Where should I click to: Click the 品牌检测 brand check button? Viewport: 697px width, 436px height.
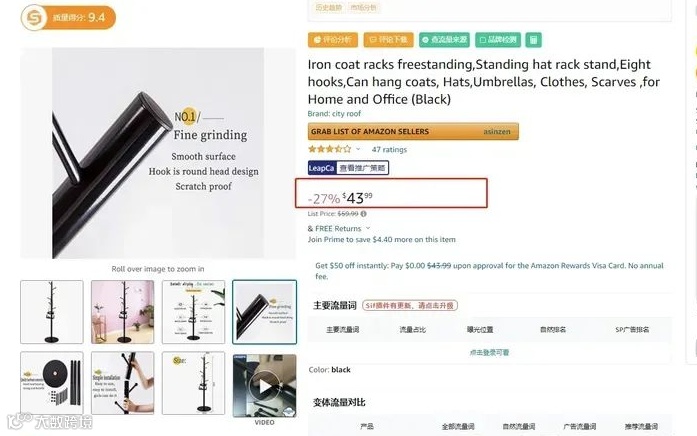pos(498,40)
